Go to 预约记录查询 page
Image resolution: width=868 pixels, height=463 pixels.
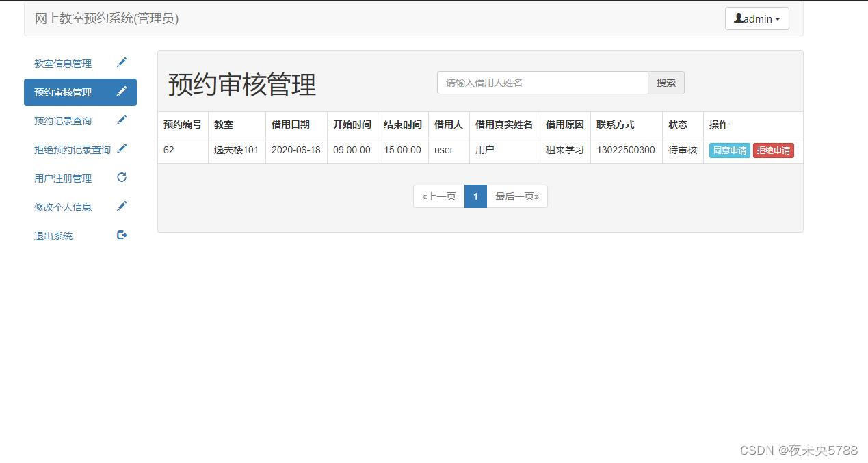(x=80, y=121)
